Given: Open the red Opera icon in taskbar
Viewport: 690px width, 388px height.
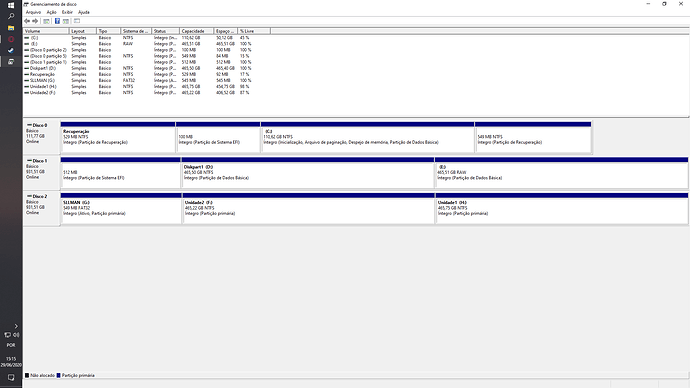Looking at the screenshot, I should click(11, 39).
